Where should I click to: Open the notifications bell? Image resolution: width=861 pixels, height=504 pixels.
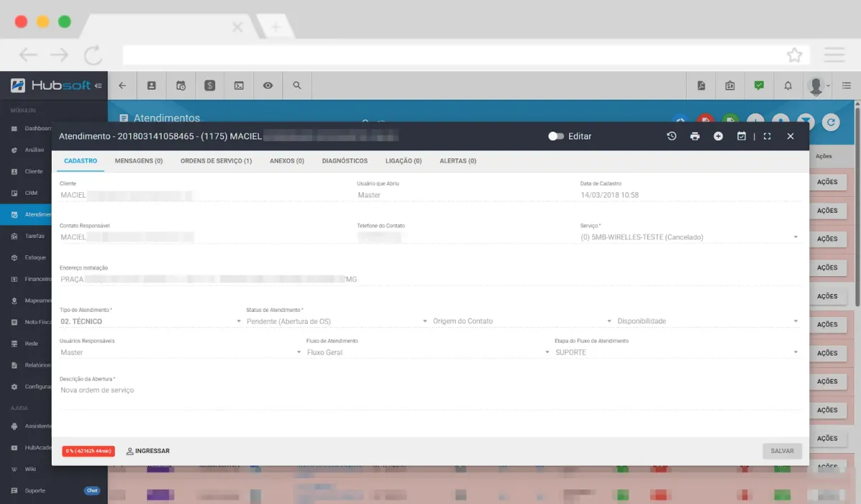(788, 85)
